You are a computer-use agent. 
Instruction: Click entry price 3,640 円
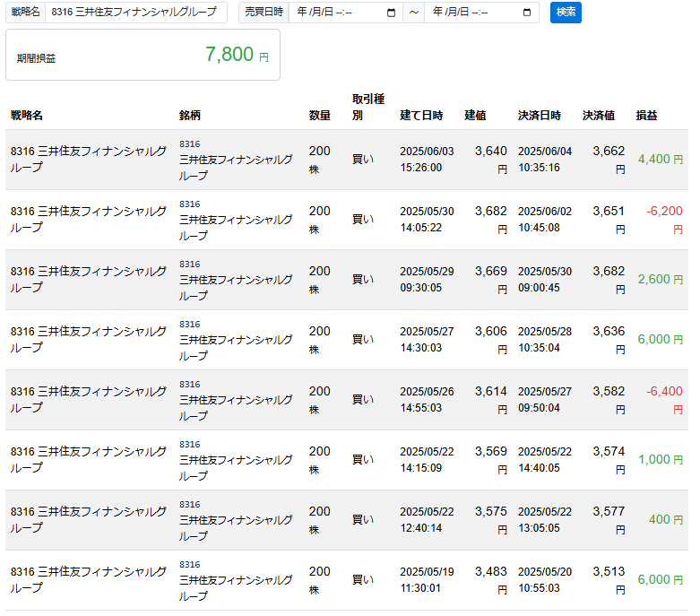[490, 160]
